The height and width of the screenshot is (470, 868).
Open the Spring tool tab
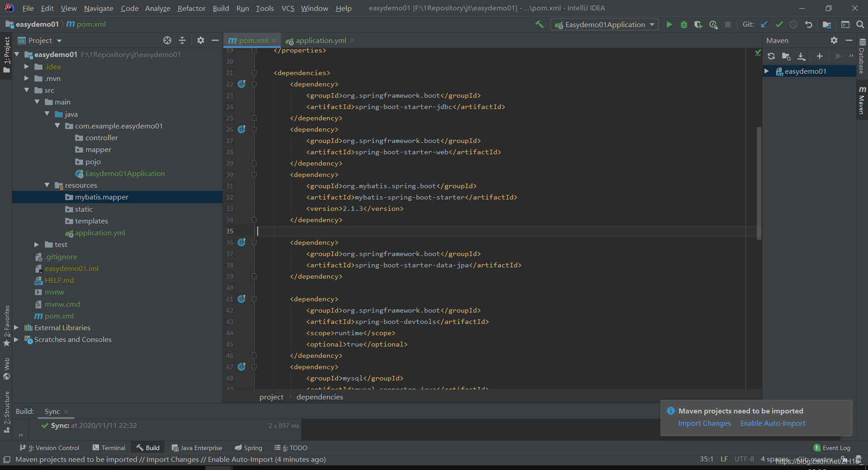(248, 448)
